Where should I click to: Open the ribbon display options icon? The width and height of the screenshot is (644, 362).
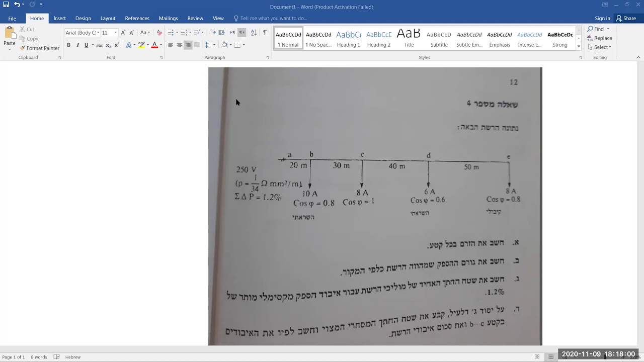(x=605, y=5)
